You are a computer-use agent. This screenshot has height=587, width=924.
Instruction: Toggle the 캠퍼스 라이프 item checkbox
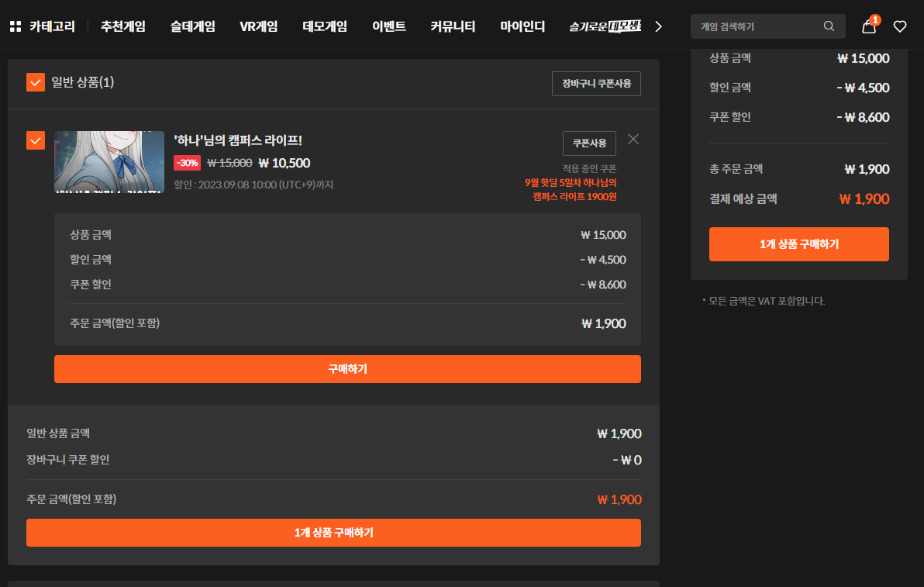pyautogui.click(x=36, y=140)
